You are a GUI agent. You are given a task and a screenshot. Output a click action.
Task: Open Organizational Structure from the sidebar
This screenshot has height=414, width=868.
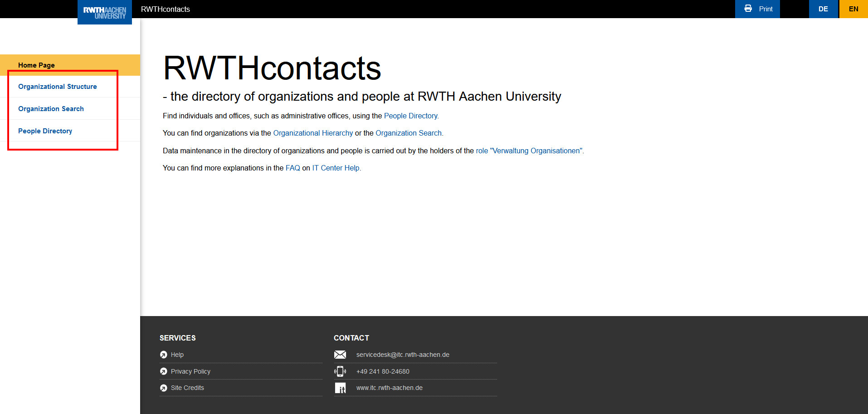(57, 86)
